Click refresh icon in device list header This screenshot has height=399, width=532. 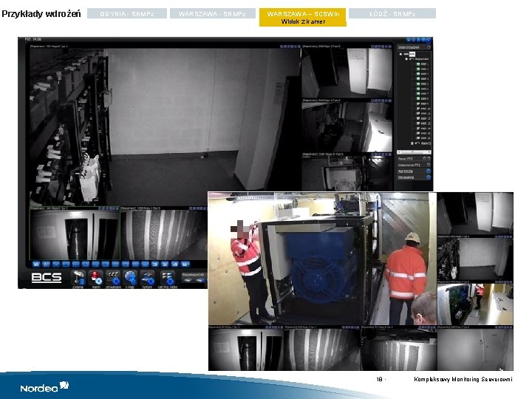429,47
